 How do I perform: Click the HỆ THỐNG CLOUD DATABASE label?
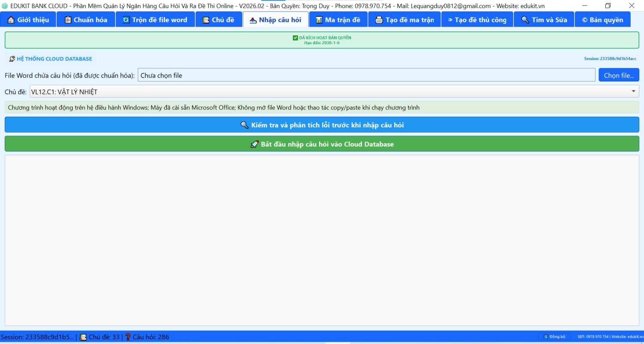51,59
